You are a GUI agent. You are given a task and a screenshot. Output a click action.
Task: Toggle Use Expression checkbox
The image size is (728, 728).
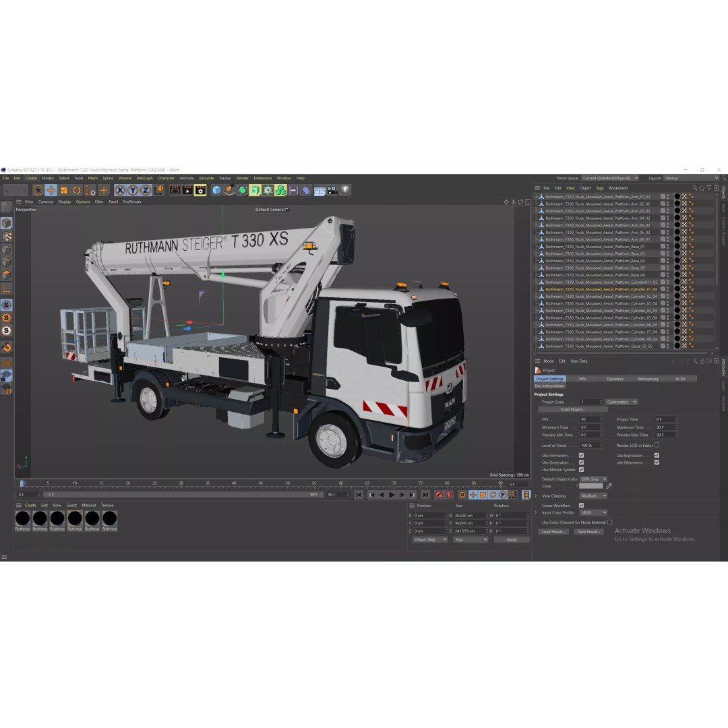click(x=657, y=456)
